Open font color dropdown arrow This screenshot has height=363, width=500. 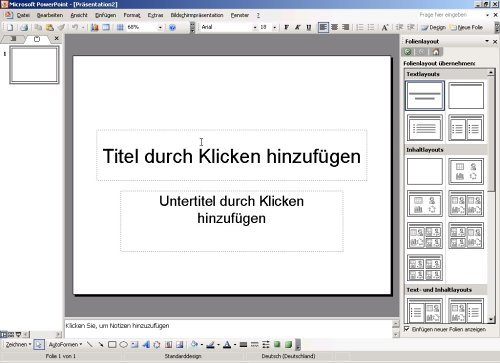(x=235, y=345)
